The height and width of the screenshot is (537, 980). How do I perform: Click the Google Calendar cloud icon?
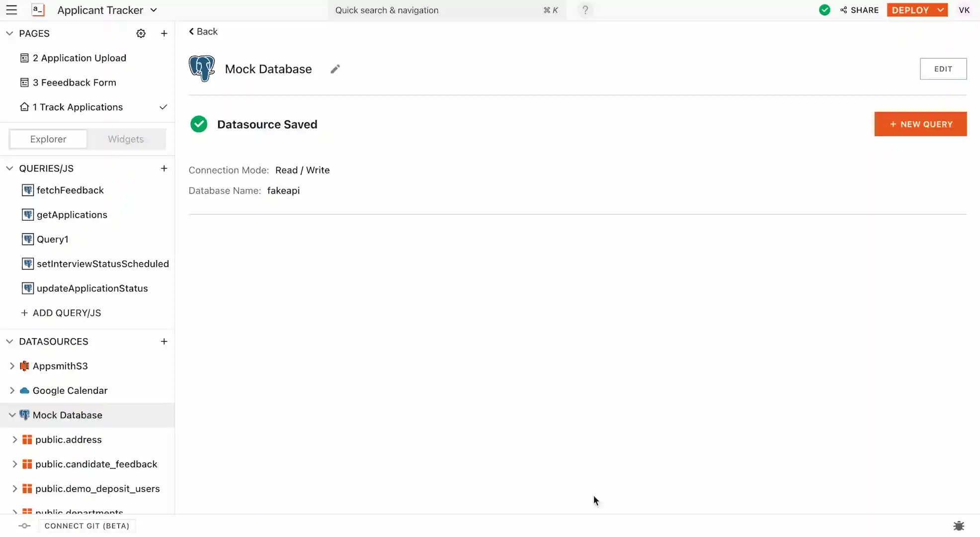click(x=24, y=390)
